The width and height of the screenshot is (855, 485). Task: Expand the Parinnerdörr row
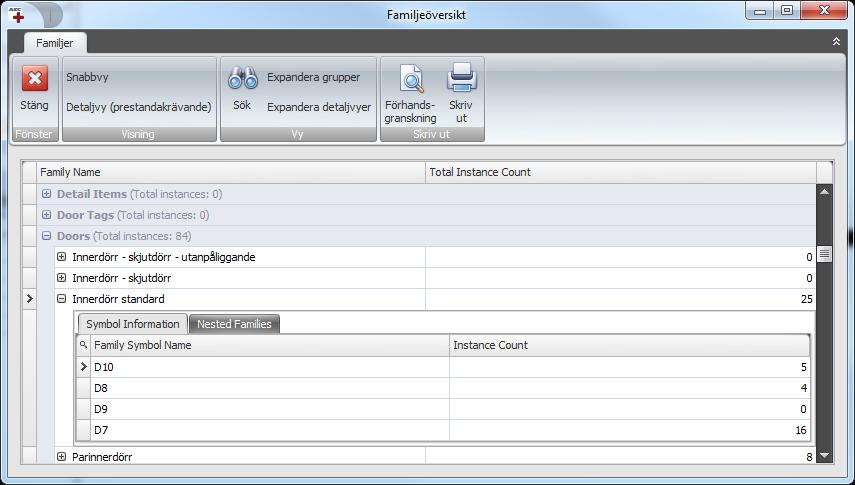[62, 457]
